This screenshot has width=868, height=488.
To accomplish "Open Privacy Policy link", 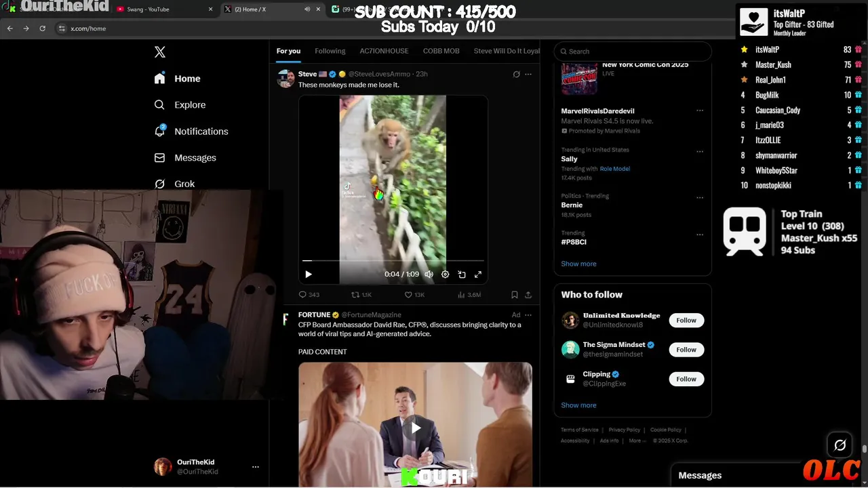I will pyautogui.click(x=625, y=430).
